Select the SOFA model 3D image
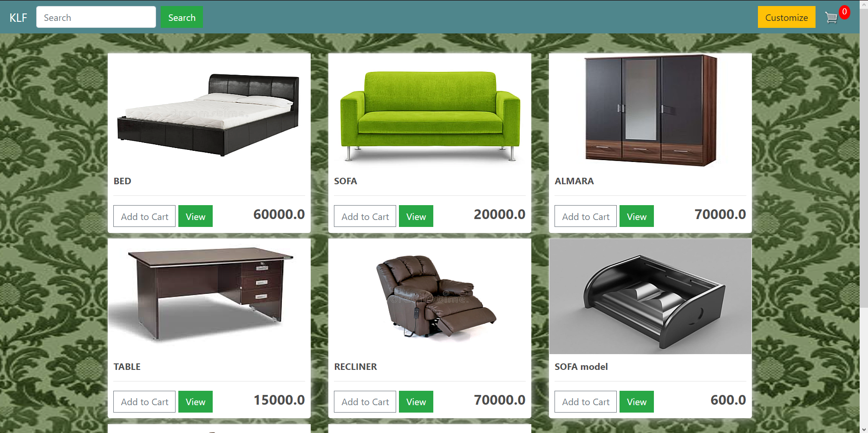Viewport: 868px width, 433px height. coord(650,297)
